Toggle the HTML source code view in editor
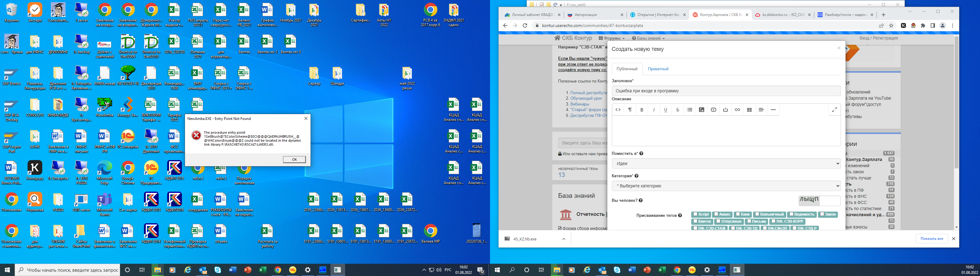The image size is (980, 276). click(x=618, y=110)
